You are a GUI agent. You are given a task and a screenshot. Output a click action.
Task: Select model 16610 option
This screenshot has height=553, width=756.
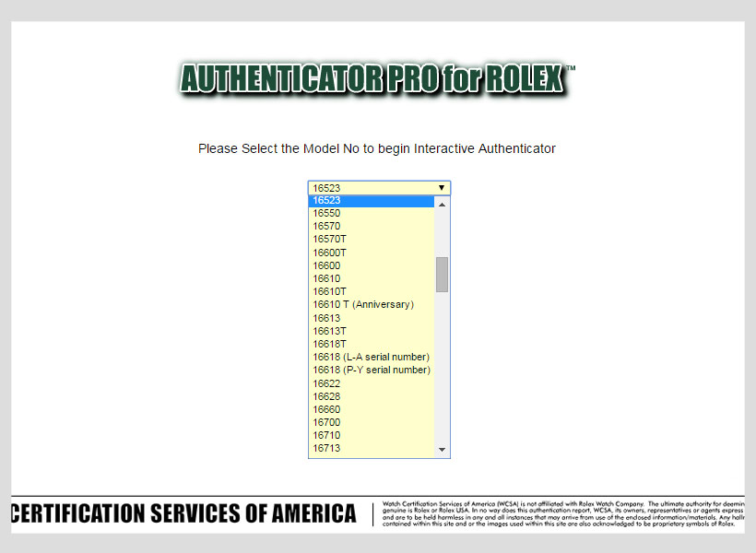point(372,278)
